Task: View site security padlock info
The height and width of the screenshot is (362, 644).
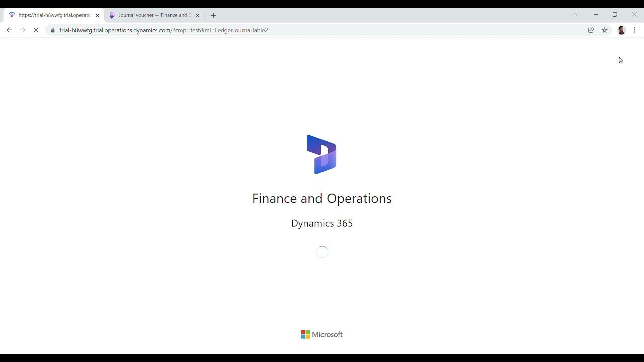Action: click(x=53, y=30)
